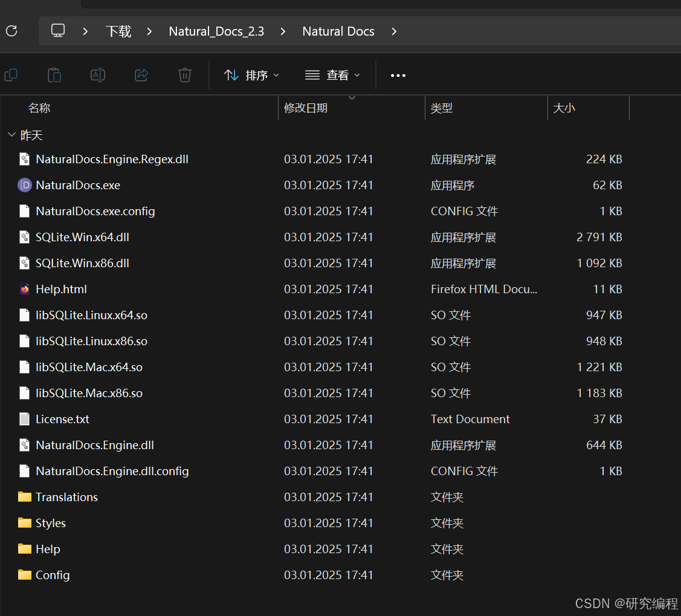Click the NaturalDocs.exe.config file icon
This screenshot has height=616, width=681.
[25, 211]
